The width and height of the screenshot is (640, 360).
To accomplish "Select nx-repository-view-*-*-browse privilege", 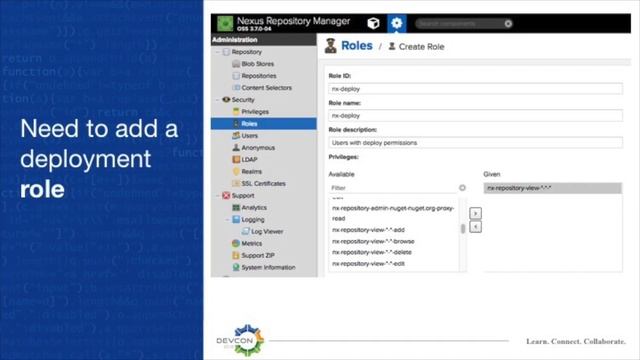I will [x=373, y=241].
